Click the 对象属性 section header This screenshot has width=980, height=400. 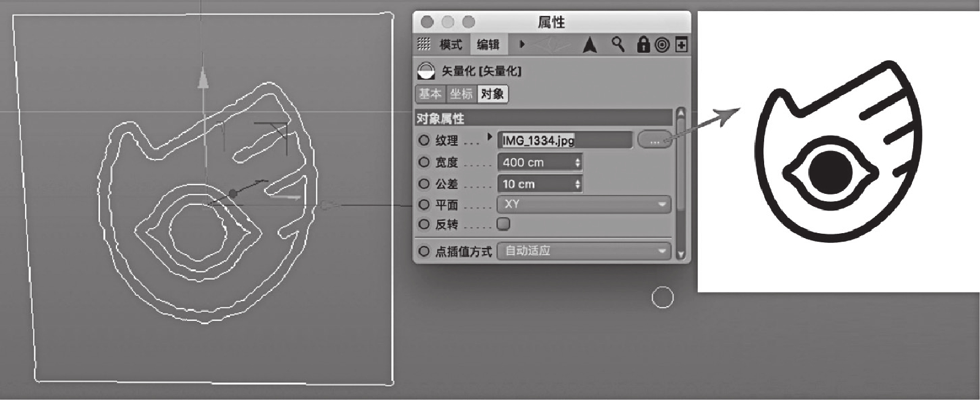coord(544,118)
